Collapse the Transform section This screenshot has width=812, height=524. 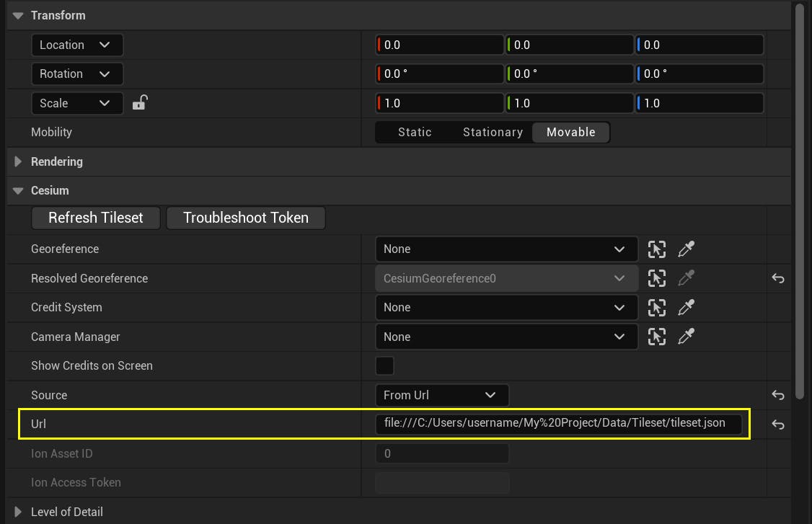pyautogui.click(x=17, y=14)
